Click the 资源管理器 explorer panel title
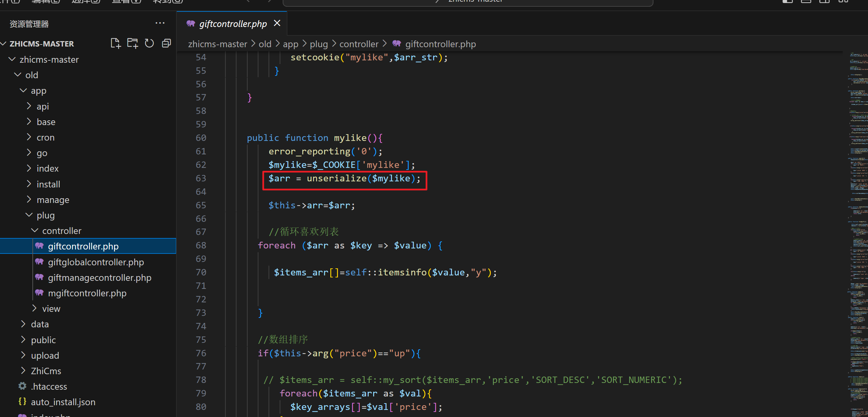 (x=29, y=24)
